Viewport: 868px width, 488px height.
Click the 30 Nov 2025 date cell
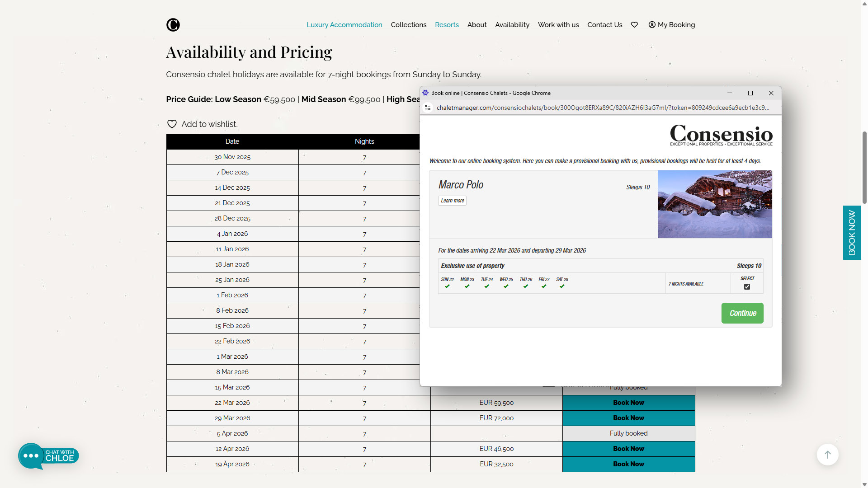[x=232, y=157]
